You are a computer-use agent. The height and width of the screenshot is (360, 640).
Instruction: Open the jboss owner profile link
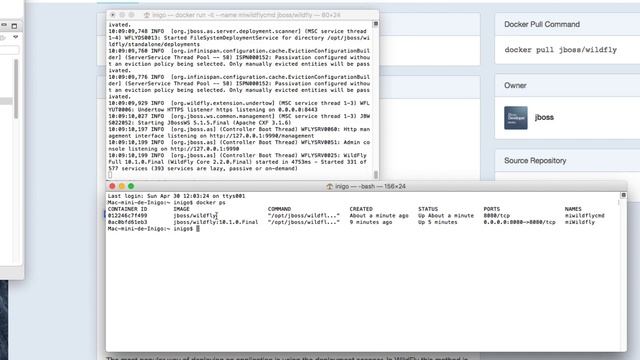[544, 117]
